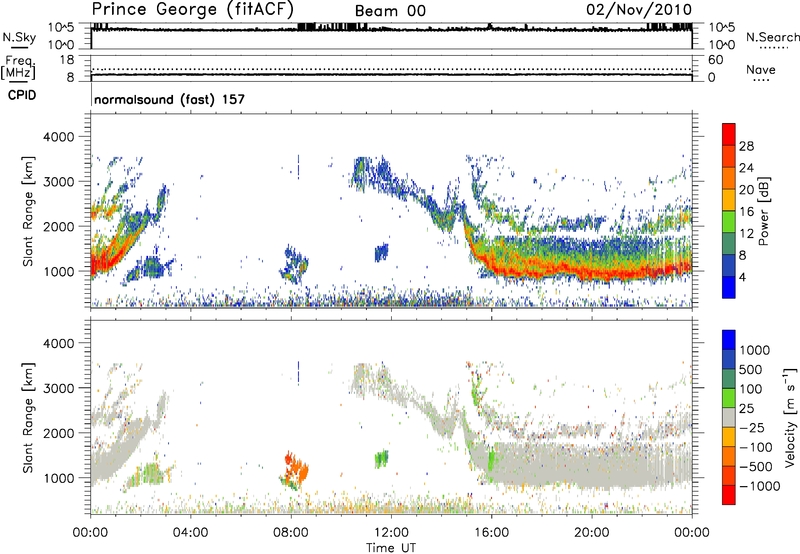The image size is (800, 554).
Task: Select the 'CPID' row label
Action: point(22,95)
